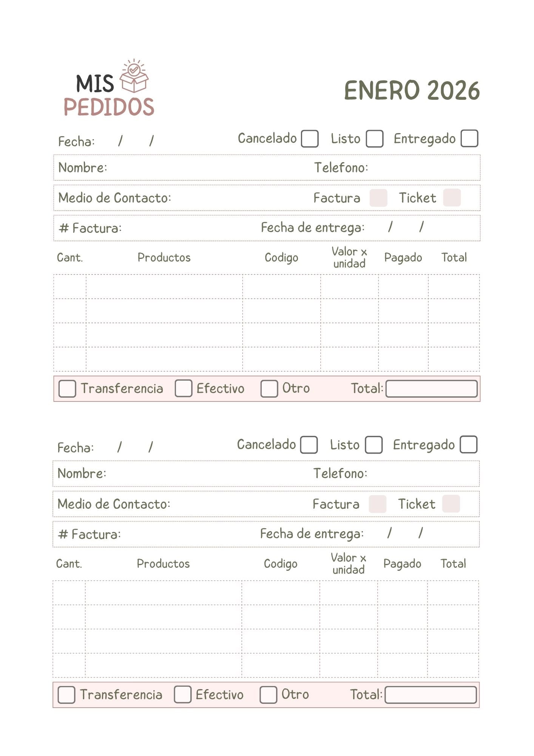This screenshot has height=756, width=534.
Task: Check the Entregado box in the second order
Action: [x=469, y=445]
